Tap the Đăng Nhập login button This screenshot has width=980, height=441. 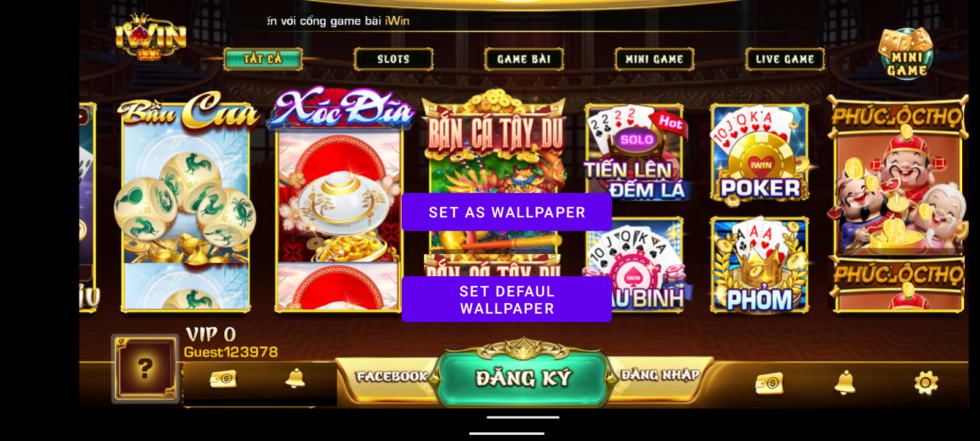click(660, 375)
